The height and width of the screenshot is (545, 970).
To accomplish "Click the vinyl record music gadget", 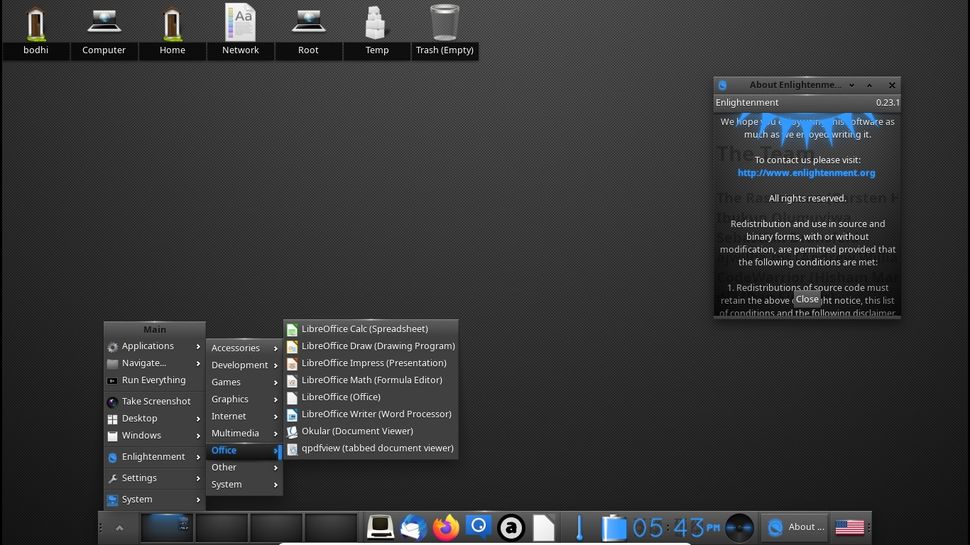I will click(739, 528).
